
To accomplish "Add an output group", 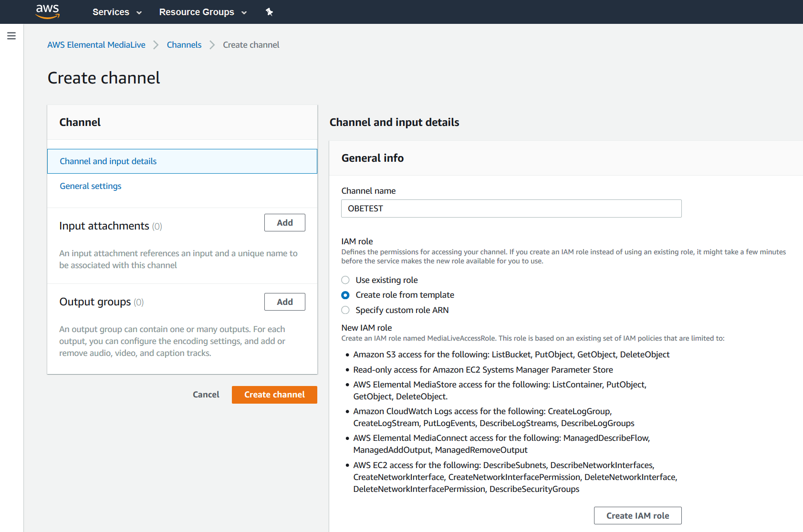I will point(285,302).
